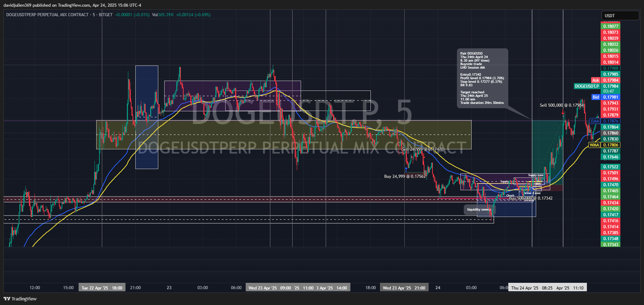The height and width of the screenshot is (305, 644).
Task: Click the 24 date label on time axis
Action: 438,288
